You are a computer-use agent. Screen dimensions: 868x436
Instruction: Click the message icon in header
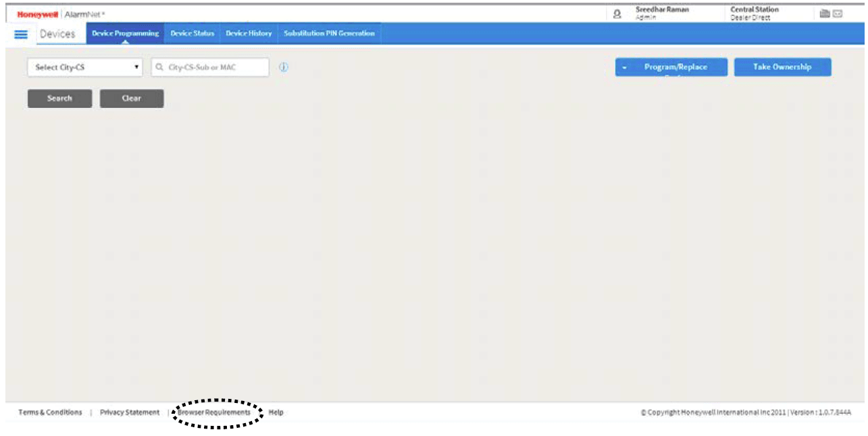tap(838, 13)
